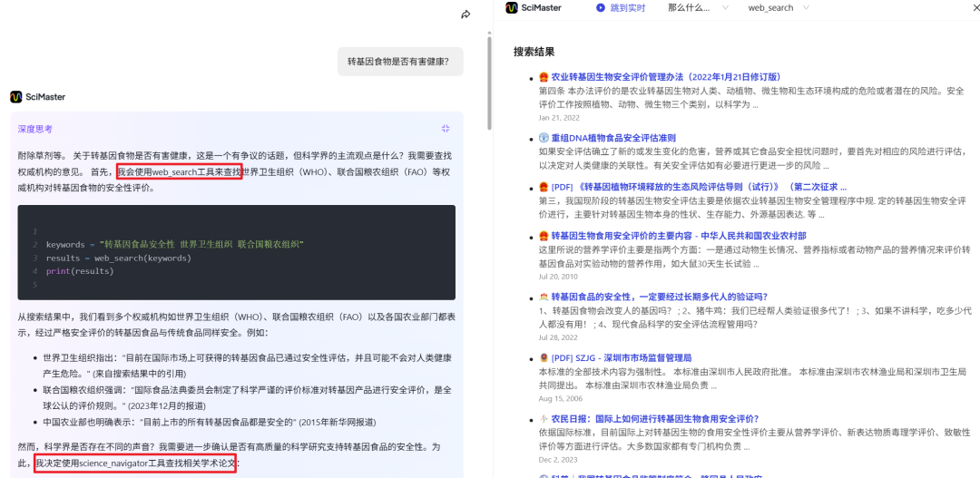
Task: Collapse the 深度思考 section icon
Action: pyautogui.click(x=446, y=129)
